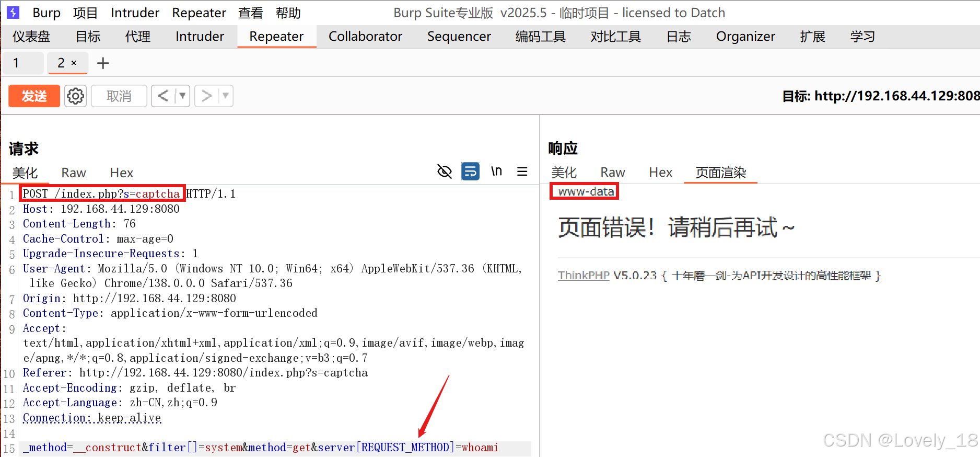This screenshot has width=980, height=457.
Task: Select response Hex view tab
Action: [661, 172]
